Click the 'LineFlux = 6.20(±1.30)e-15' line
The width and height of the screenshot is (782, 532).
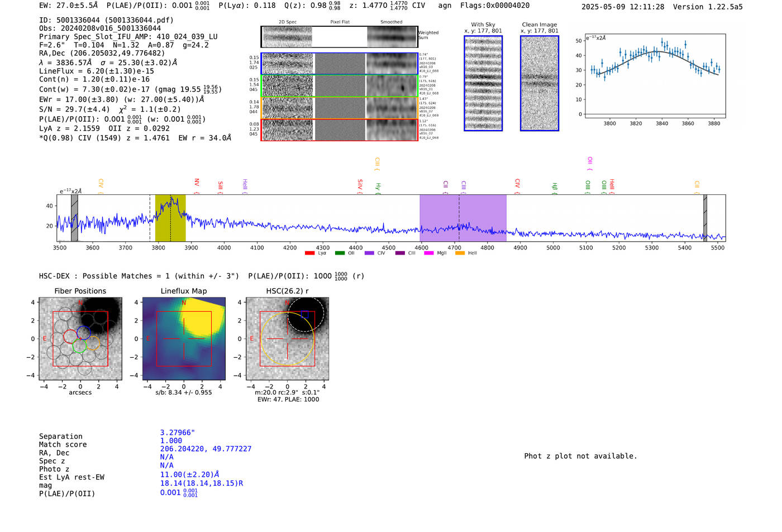[97, 71]
